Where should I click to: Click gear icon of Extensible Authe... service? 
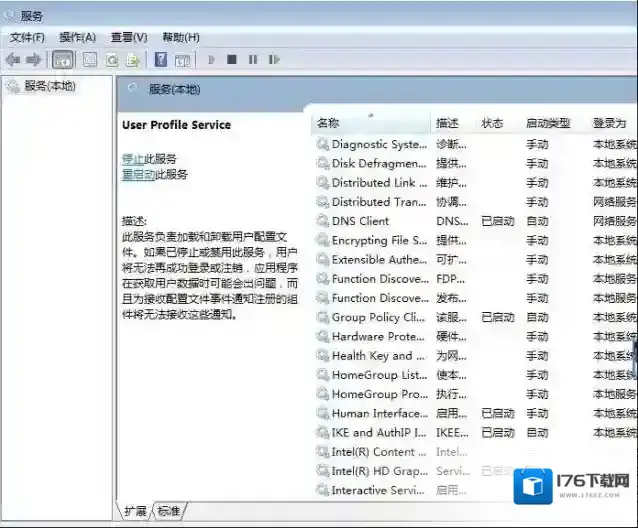(x=323, y=260)
